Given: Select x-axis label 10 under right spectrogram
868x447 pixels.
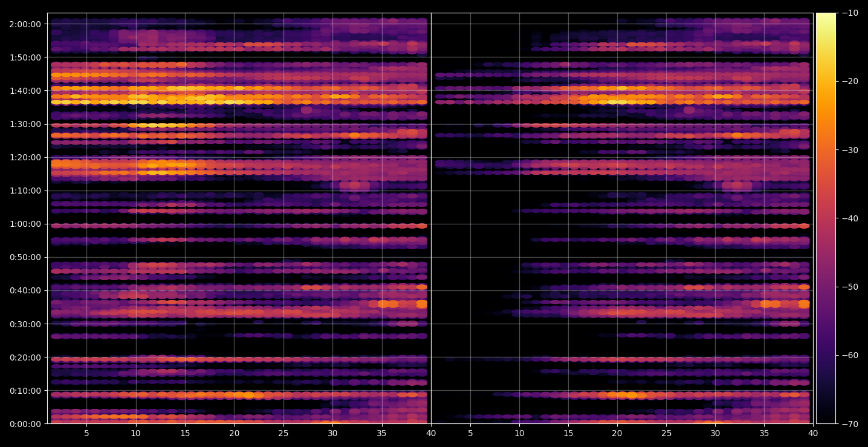Looking at the screenshot, I should coord(519,433).
